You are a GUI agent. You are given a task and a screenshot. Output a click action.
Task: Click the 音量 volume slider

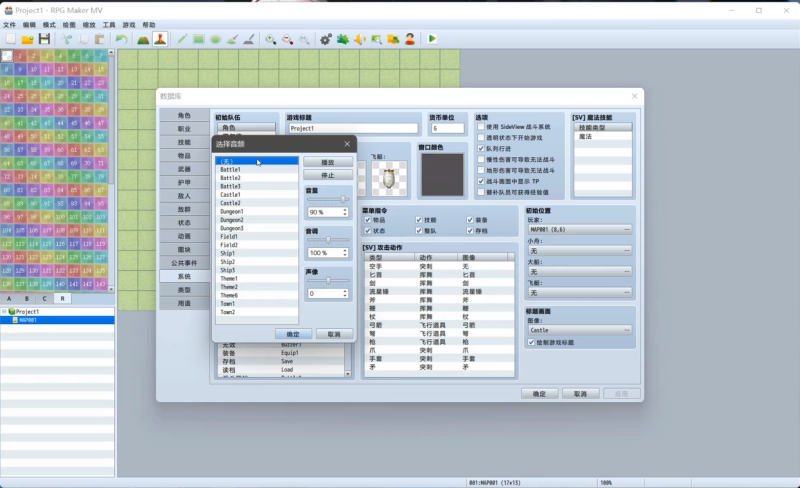[328, 200]
